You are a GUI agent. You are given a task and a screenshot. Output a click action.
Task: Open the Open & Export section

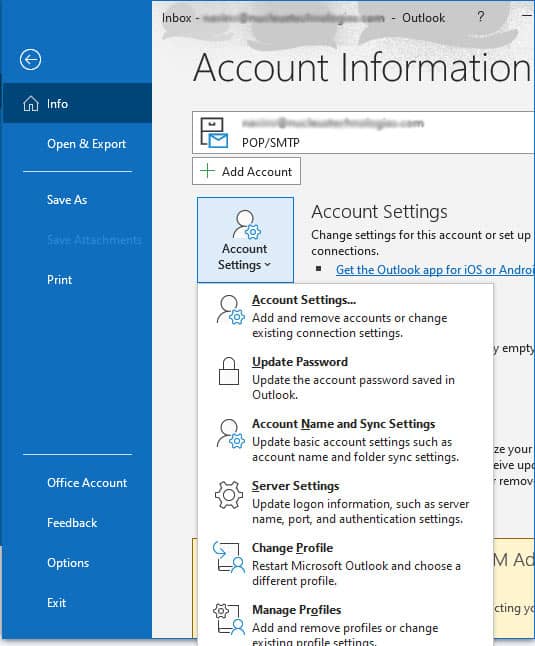[x=86, y=144]
